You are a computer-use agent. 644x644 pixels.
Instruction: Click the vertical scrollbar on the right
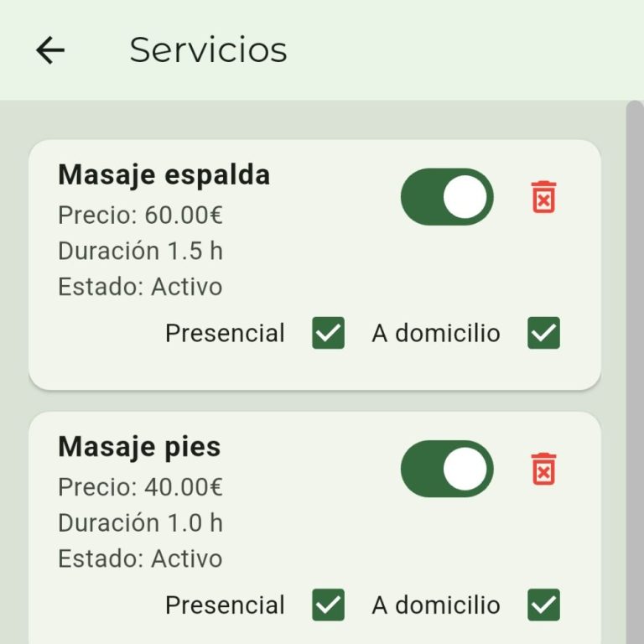click(x=635, y=369)
